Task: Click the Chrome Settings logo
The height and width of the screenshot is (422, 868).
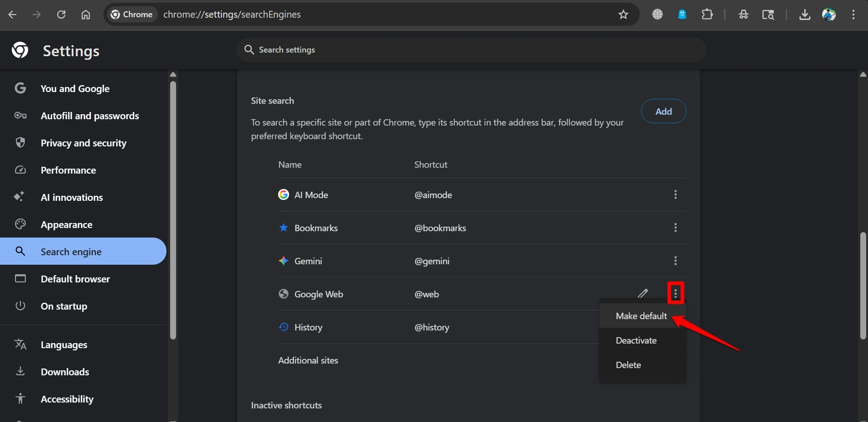Action: pos(20,50)
